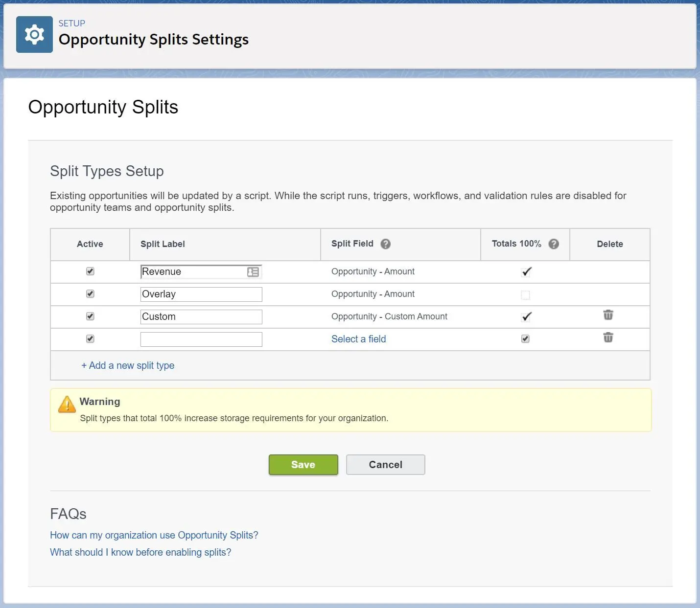Delete the Custom split type row
Image resolution: width=700 pixels, height=608 pixels.
pos(608,315)
